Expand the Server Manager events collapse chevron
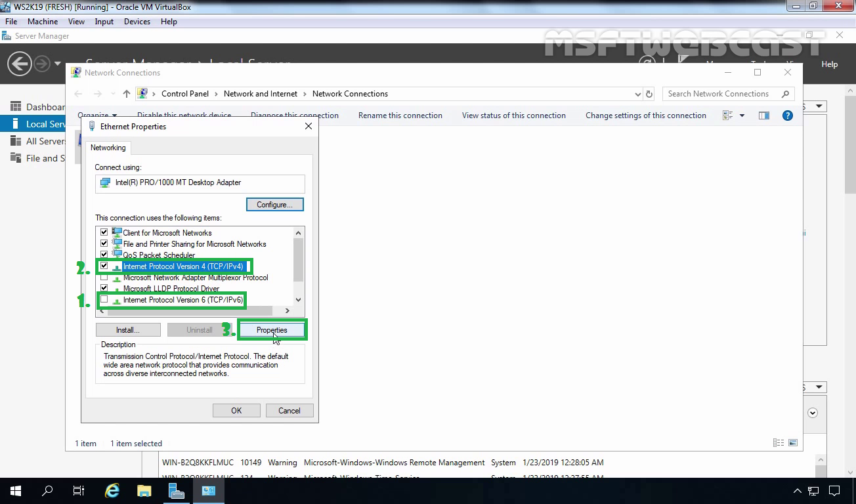Image resolution: width=856 pixels, height=504 pixels. pos(813,413)
